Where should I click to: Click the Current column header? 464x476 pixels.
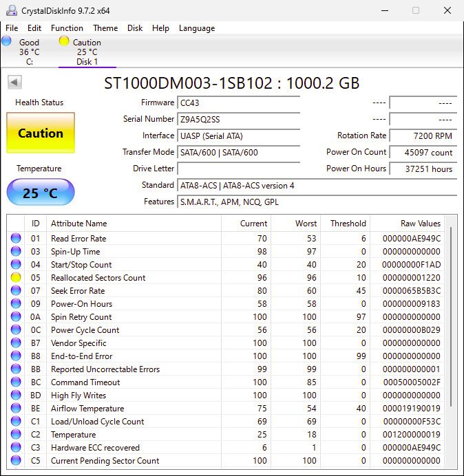246,224
